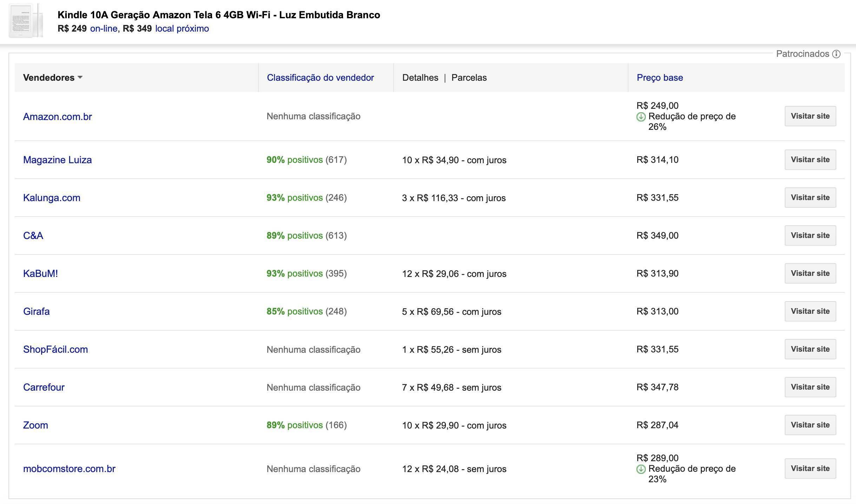Open Kalunga 93% positivos rating

[x=295, y=198]
